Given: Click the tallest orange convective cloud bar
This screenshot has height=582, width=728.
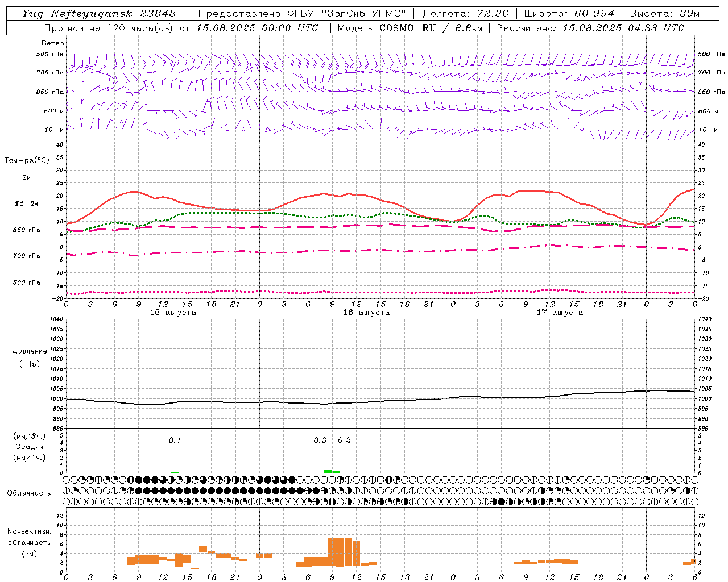Looking at the screenshot, I should click(340, 552).
